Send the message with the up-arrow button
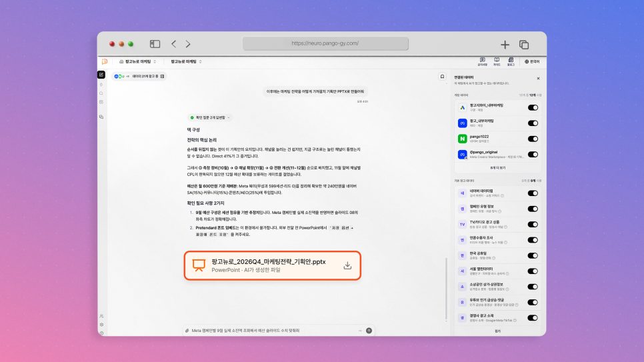This screenshot has width=644, height=362. [369, 331]
